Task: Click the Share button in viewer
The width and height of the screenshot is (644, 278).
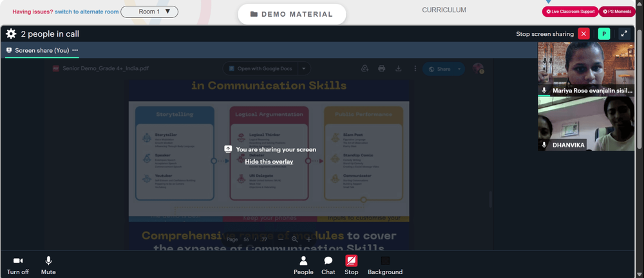Action: (439, 69)
